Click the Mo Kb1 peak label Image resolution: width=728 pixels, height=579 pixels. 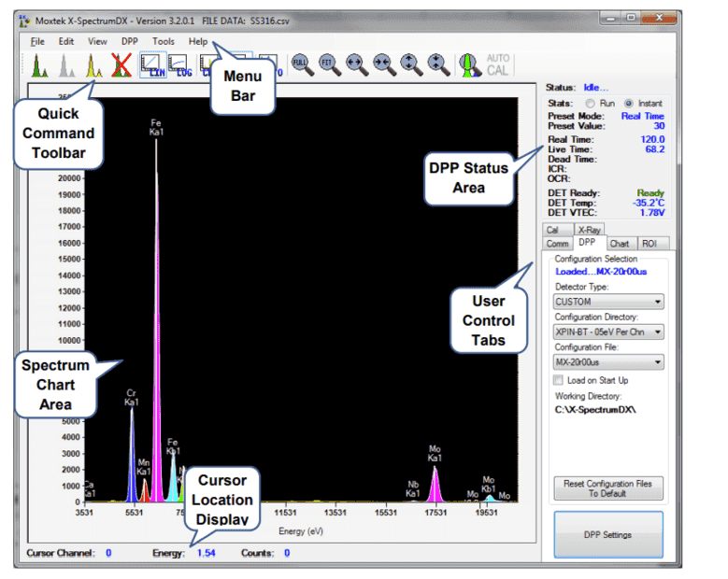[488, 485]
